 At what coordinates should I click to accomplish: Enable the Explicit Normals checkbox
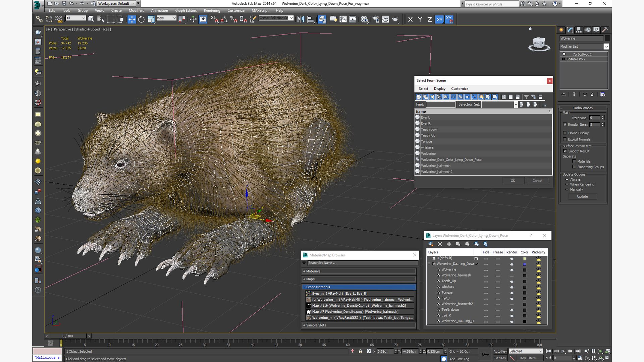(565, 139)
